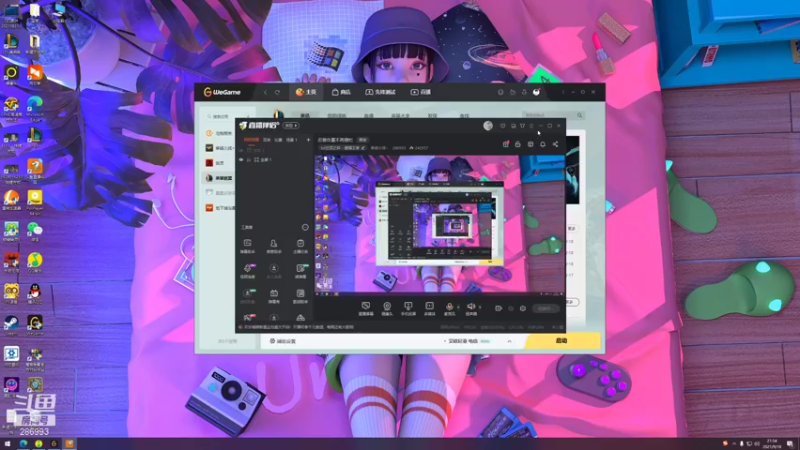Click the WeGame logo
Image resolution: width=800 pixels, height=450 pixels.
[222, 92]
